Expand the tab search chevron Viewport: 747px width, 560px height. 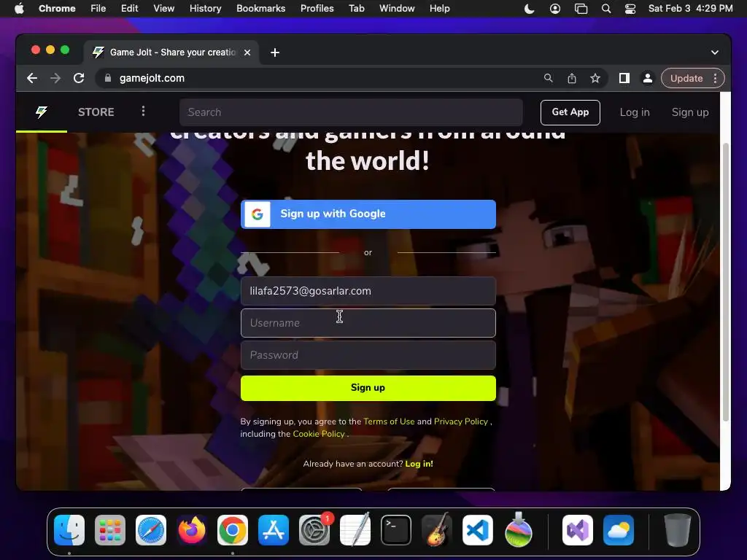click(x=715, y=52)
